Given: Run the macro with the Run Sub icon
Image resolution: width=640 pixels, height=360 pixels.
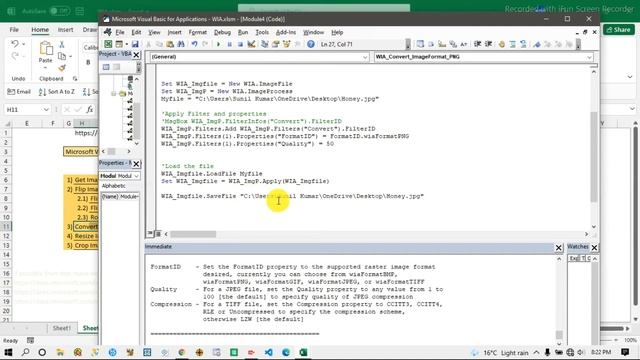Looking at the screenshot, I should coord(218,44).
